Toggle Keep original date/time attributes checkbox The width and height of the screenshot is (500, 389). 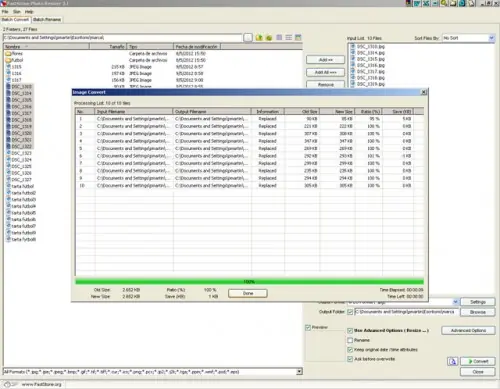[x=350, y=350]
